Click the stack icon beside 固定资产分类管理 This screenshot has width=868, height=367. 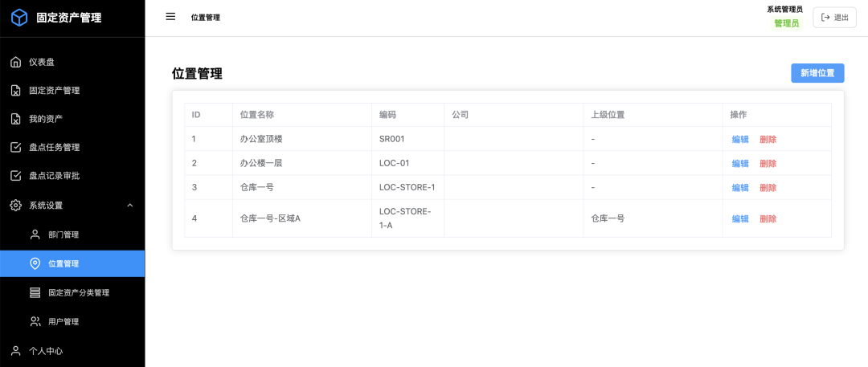(35, 292)
